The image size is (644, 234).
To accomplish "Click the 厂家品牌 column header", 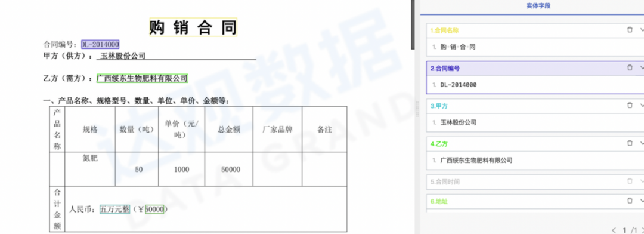I will click(277, 130).
